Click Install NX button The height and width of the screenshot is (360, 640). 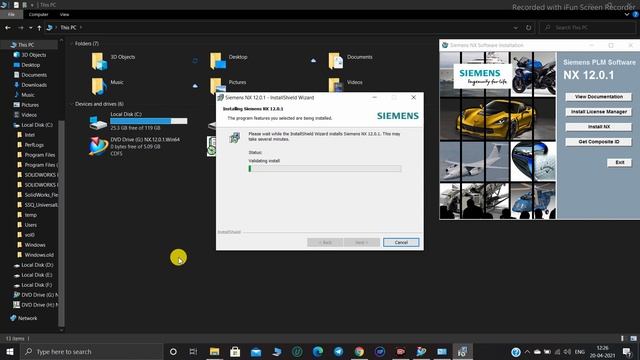pyautogui.click(x=598, y=127)
